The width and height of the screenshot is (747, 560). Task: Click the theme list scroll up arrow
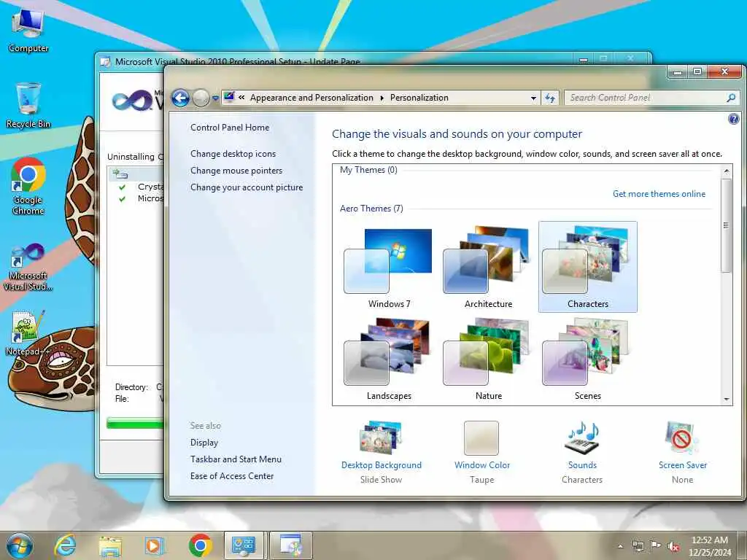[726, 171]
